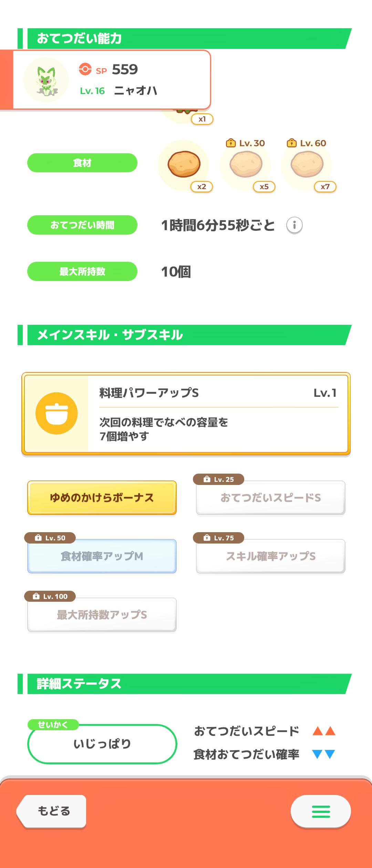This screenshot has height=868, width=372.
Task: Tap the 食材 label pill
Action: tap(82, 163)
